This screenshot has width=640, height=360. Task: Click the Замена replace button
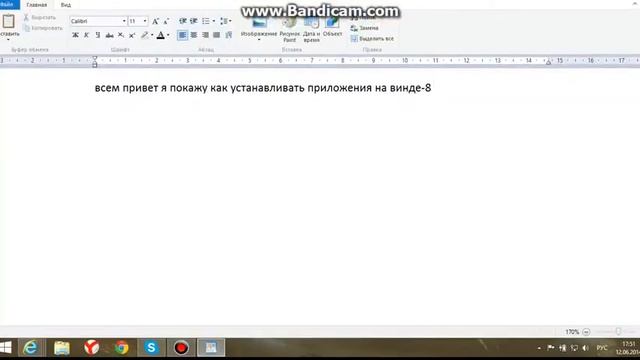tap(364, 28)
